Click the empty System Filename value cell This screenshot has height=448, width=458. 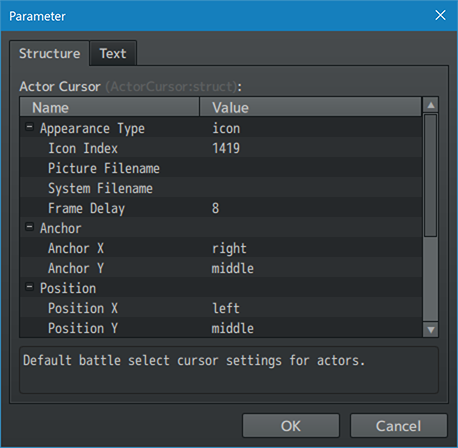pyautogui.click(x=311, y=188)
